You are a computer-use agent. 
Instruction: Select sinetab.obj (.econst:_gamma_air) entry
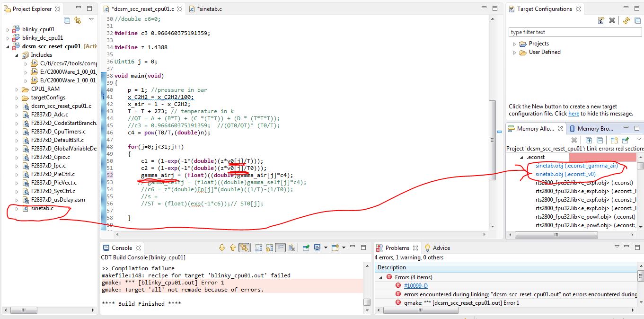[576, 166]
